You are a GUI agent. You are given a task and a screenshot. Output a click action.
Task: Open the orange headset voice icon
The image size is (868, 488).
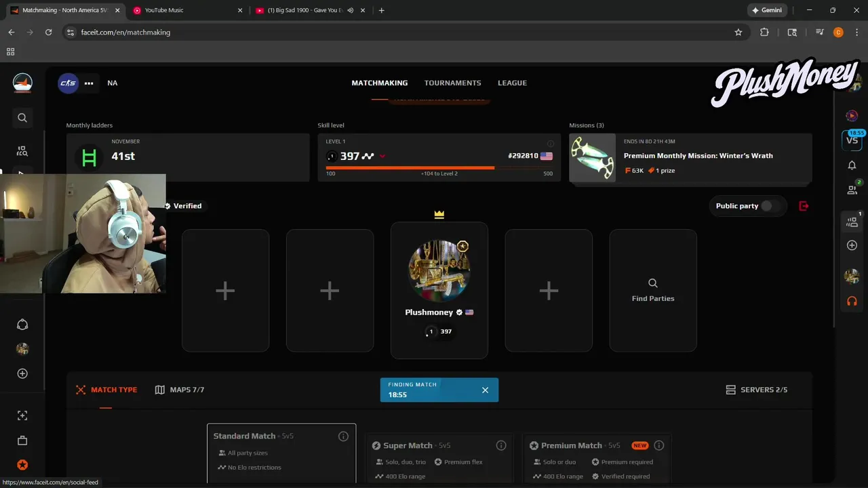pos(852,301)
